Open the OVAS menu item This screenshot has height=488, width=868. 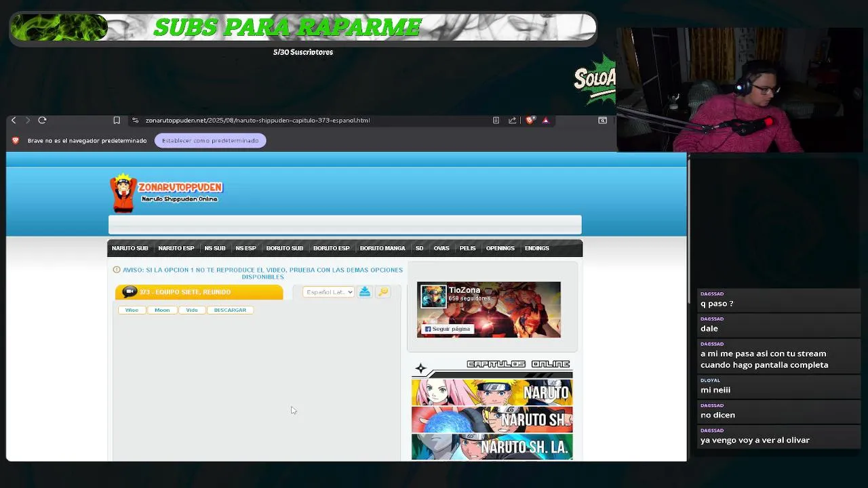tap(441, 248)
